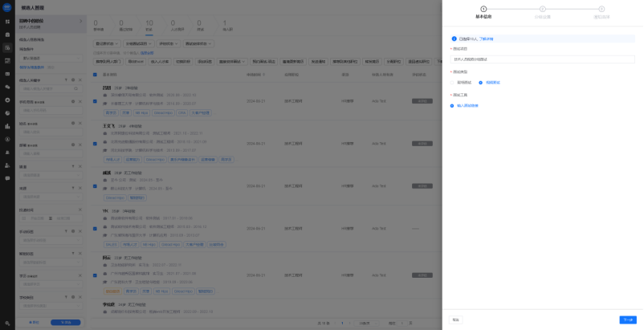Viewport: 644px width, 330px height.
Task: Open gear settings for candidate keyword filter
Action: [x=73, y=80]
